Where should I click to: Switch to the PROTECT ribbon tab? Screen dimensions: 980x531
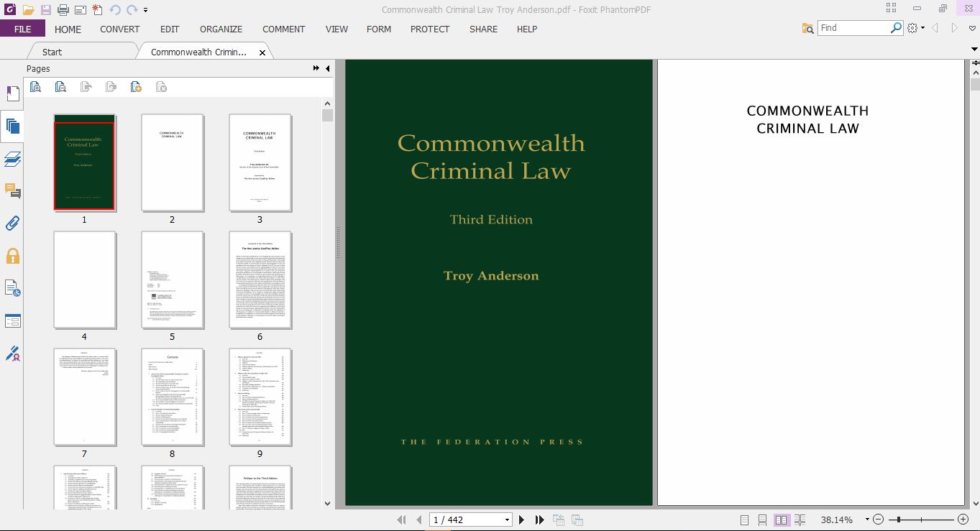430,29
